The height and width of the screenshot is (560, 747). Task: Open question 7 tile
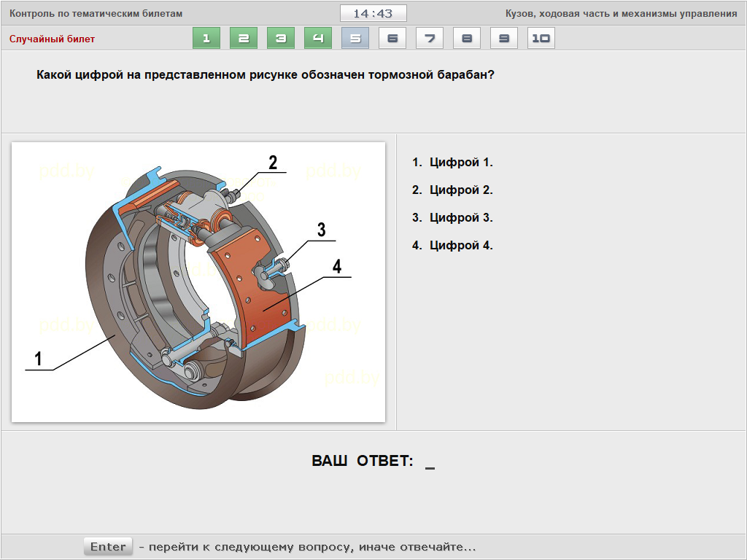[x=430, y=39]
